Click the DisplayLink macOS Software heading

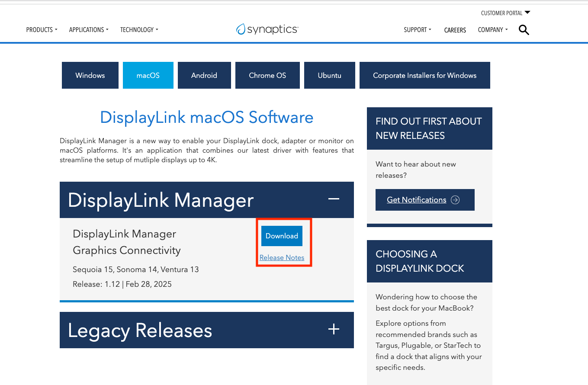[207, 117]
